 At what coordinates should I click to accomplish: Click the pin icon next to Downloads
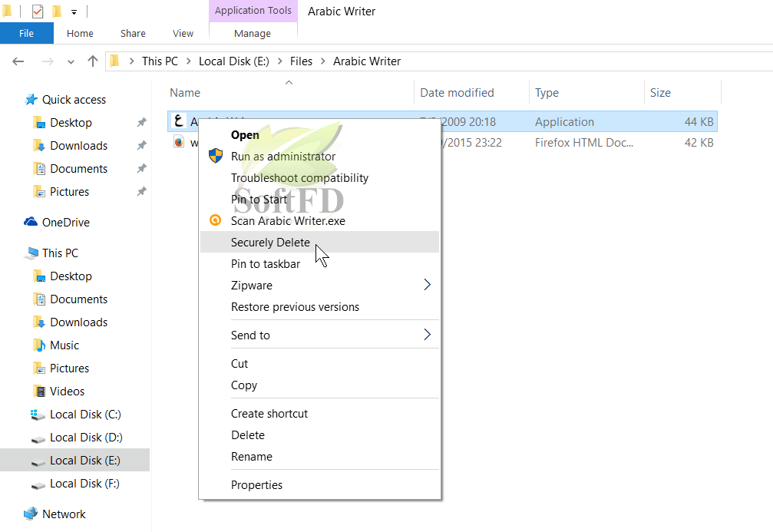[141, 145]
